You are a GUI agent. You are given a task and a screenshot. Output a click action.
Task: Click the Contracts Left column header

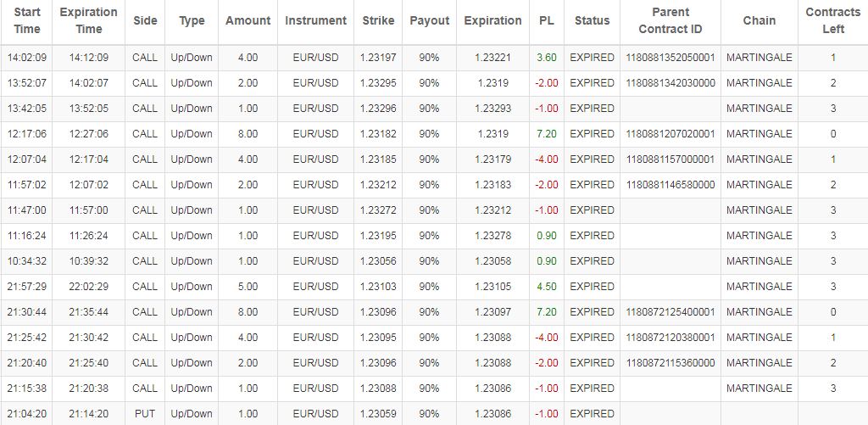(x=832, y=20)
